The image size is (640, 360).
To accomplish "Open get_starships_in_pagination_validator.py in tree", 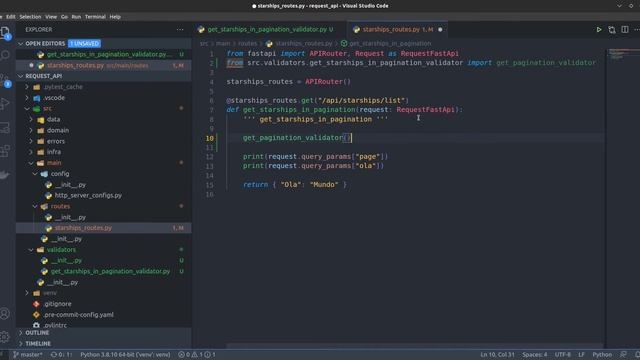I will (x=110, y=271).
